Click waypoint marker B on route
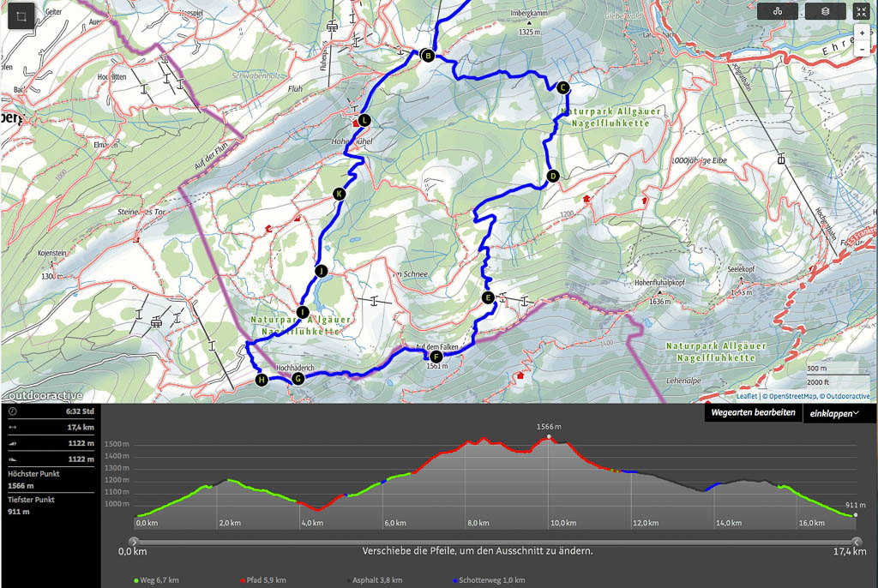 pyautogui.click(x=426, y=56)
